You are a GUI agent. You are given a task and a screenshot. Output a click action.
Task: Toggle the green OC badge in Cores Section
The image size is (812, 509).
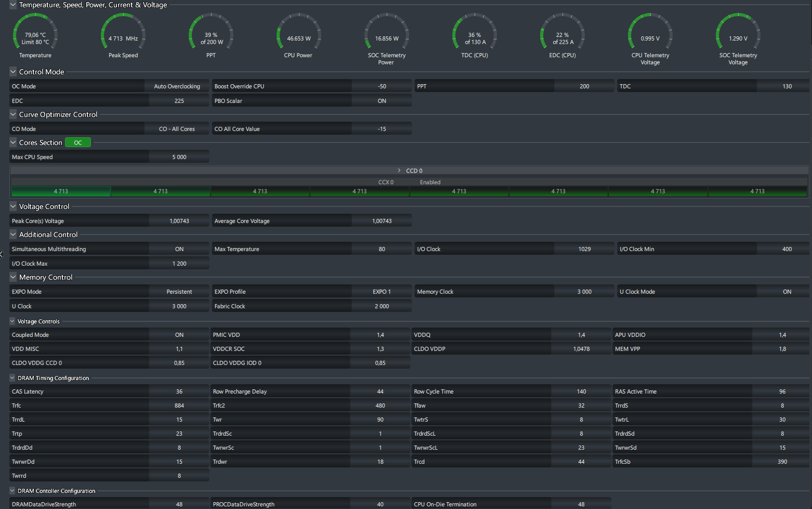[78, 142]
